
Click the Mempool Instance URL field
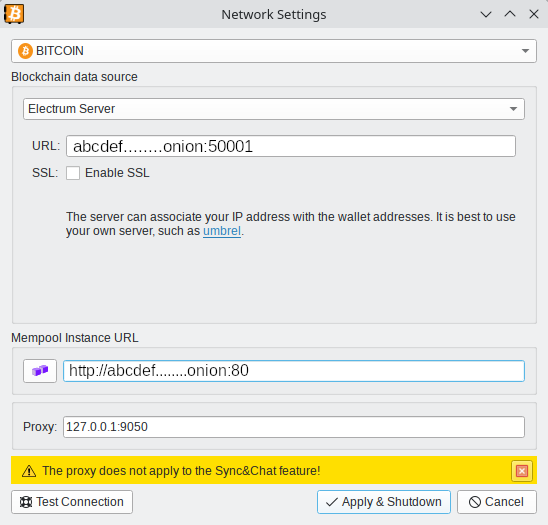point(294,371)
